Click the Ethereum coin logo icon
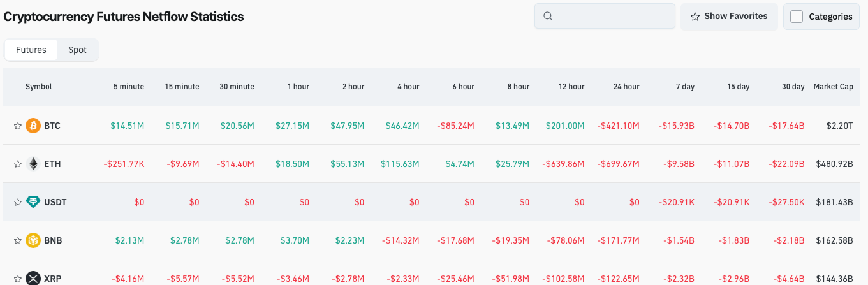868x285 pixels. point(33,164)
